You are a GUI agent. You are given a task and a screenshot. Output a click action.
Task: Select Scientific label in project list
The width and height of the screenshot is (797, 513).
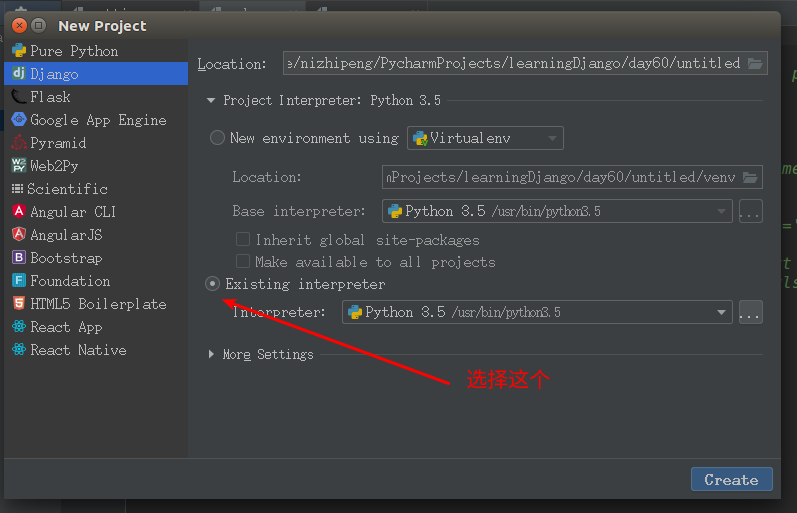click(x=68, y=189)
